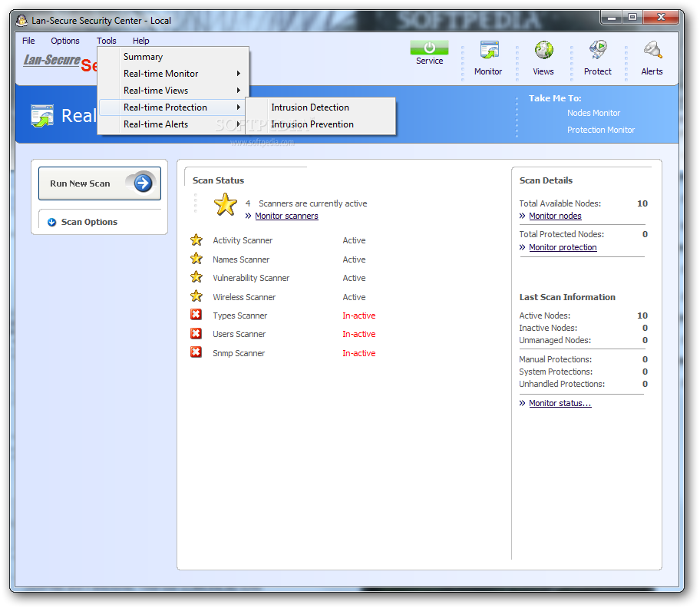Expand the Real-time Protection submenu arrow
The height and width of the screenshot is (608, 700).
(x=239, y=107)
